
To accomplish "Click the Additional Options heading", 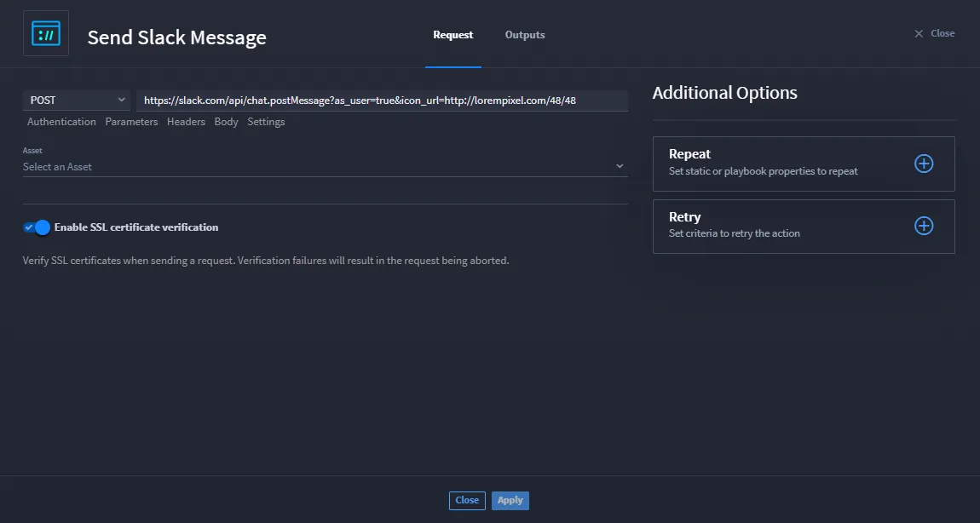I will click(725, 93).
